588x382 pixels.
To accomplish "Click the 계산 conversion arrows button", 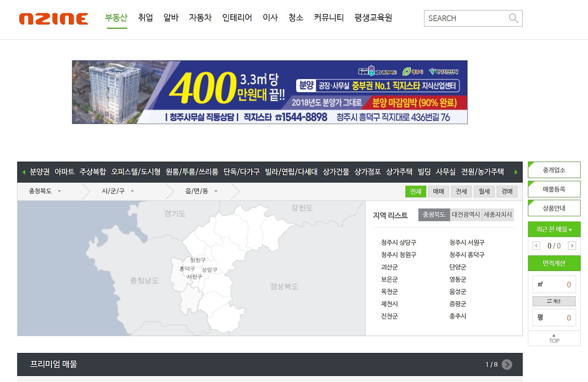I will [554, 301].
